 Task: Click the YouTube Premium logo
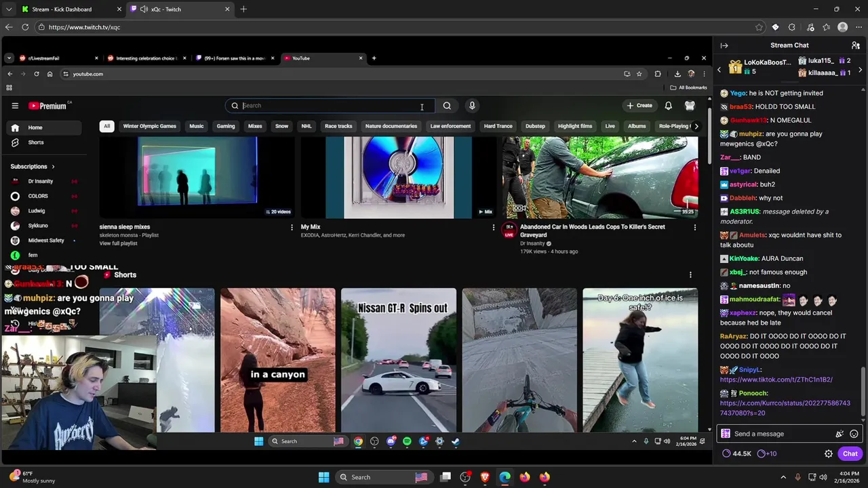tap(47, 106)
